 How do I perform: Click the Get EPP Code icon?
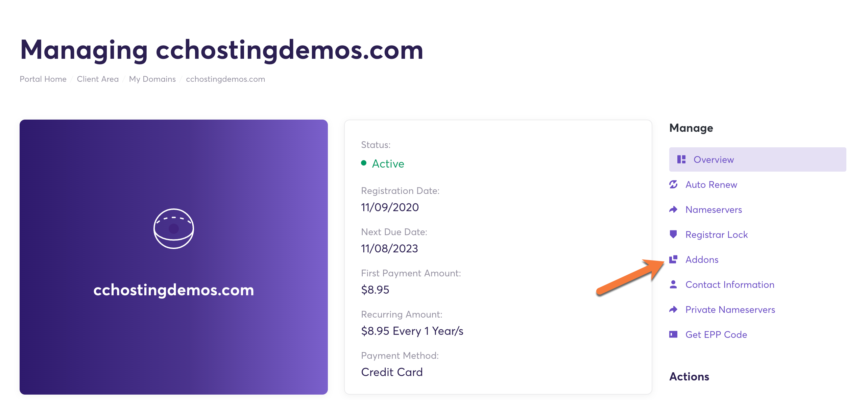coord(673,334)
